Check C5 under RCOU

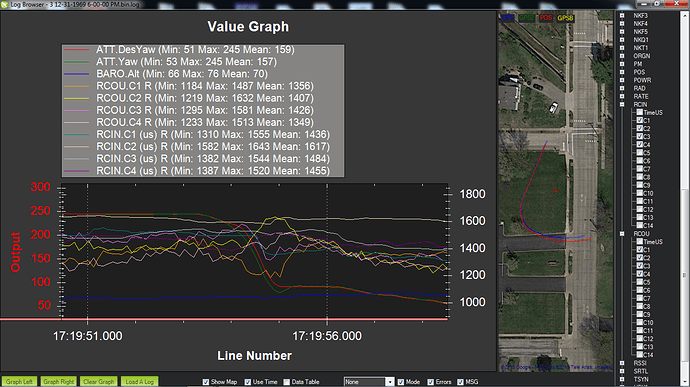tap(640, 282)
